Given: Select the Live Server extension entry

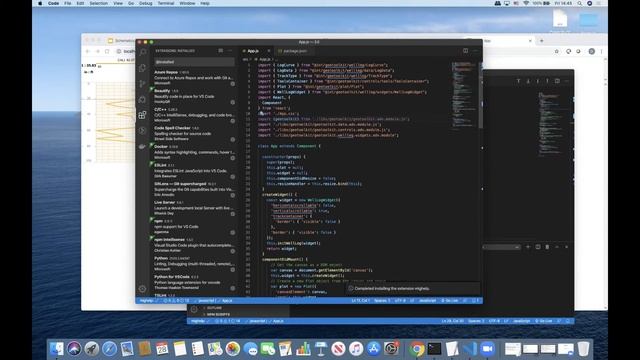Looking at the screenshot, I should point(194,208).
